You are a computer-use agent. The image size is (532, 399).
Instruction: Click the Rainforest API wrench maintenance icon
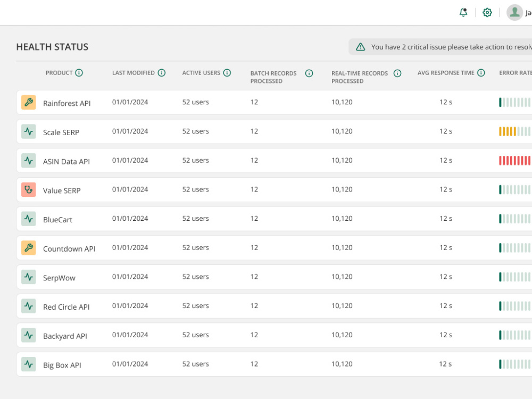pos(29,102)
